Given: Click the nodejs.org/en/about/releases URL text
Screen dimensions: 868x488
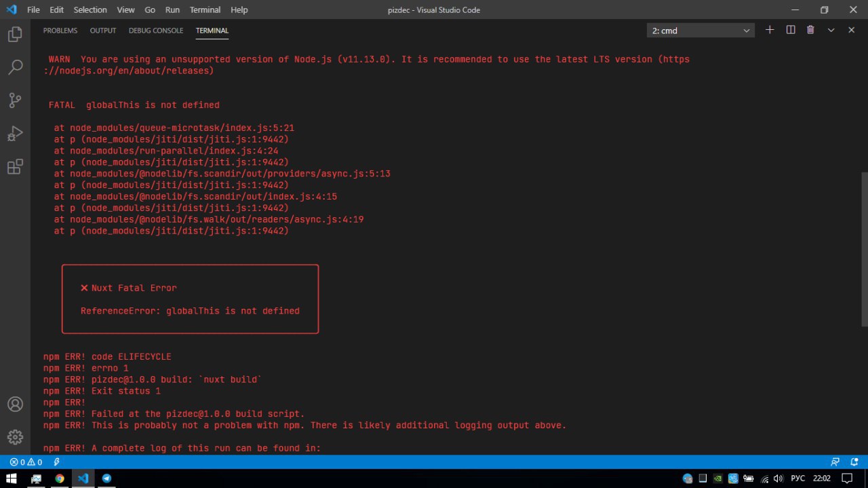Looking at the screenshot, I should click(x=129, y=71).
